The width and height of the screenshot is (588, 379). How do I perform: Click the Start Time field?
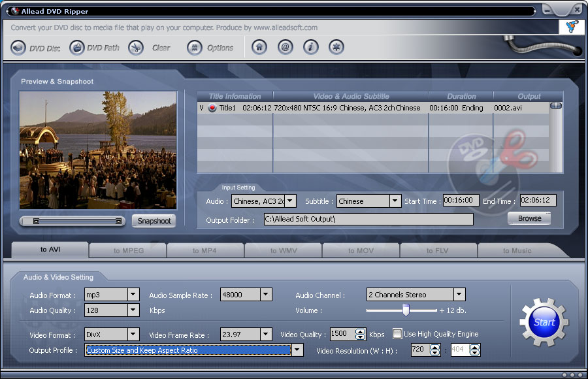(x=461, y=201)
